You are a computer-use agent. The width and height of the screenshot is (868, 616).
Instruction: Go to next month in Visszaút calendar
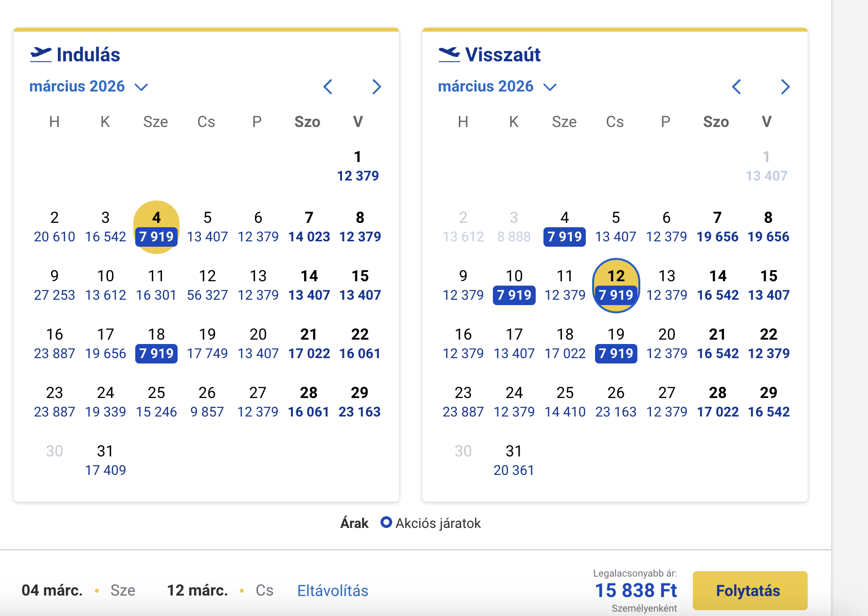click(785, 87)
